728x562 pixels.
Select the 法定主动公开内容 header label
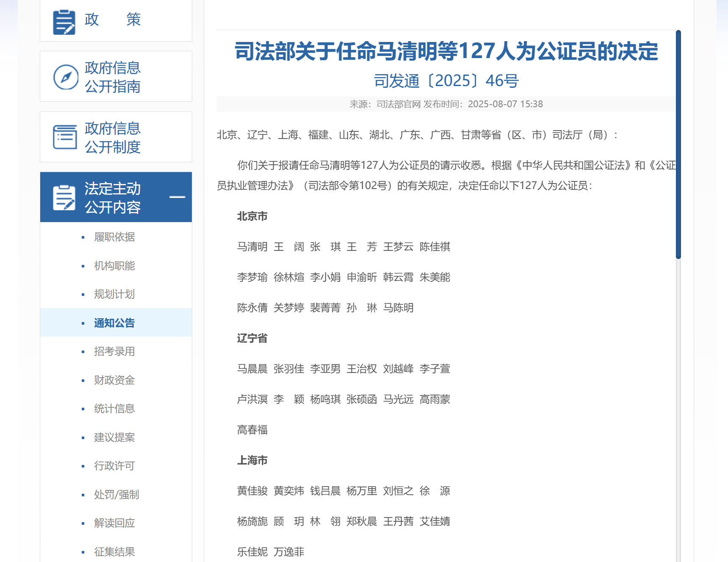pyautogui.click(x=112, y=198)
